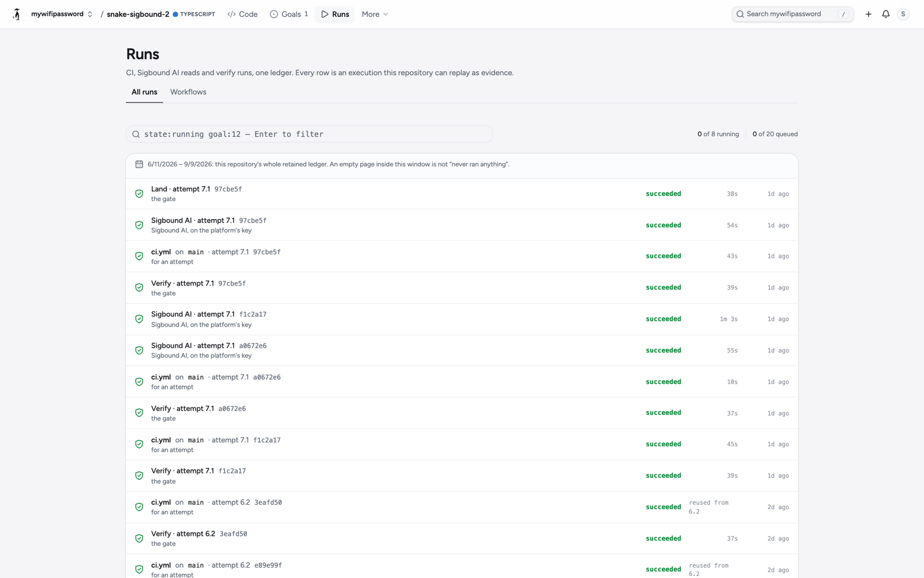Open the site logo home icon
Image resolution: width=924 pixels, height=578 pixels.
click(17, 14)
